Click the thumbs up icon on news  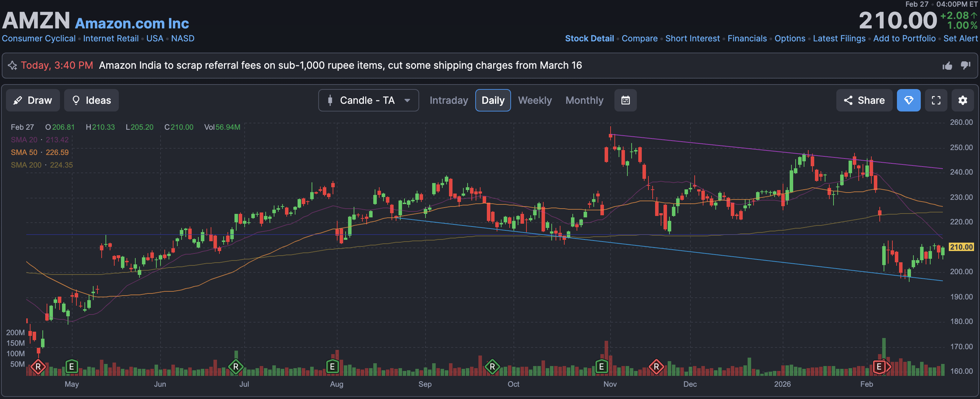pyautogui.click(x=947, y=66)
